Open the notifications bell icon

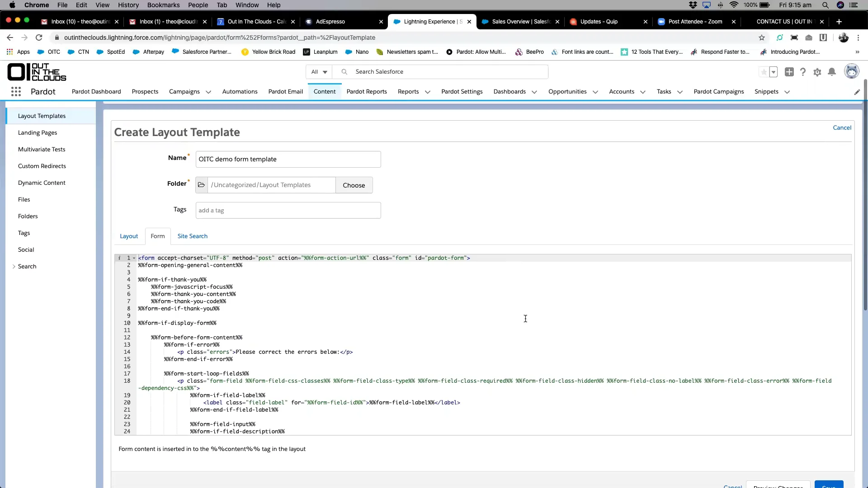[832, 72]
